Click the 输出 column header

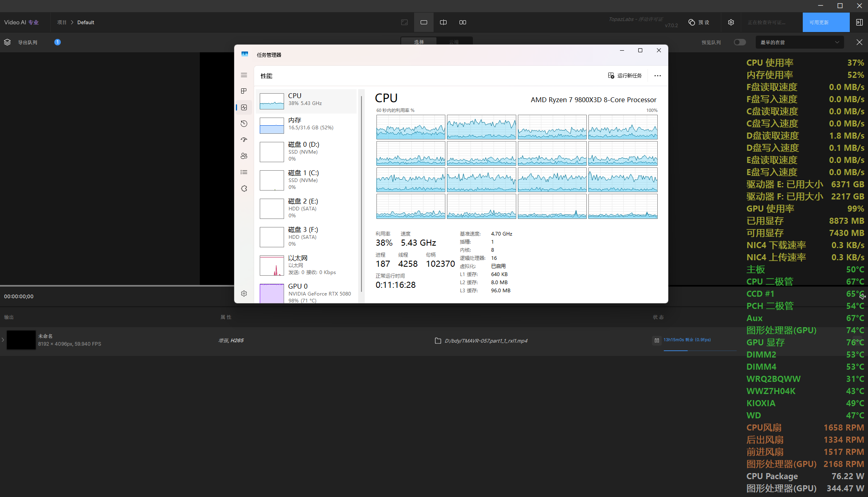point(9,317)
